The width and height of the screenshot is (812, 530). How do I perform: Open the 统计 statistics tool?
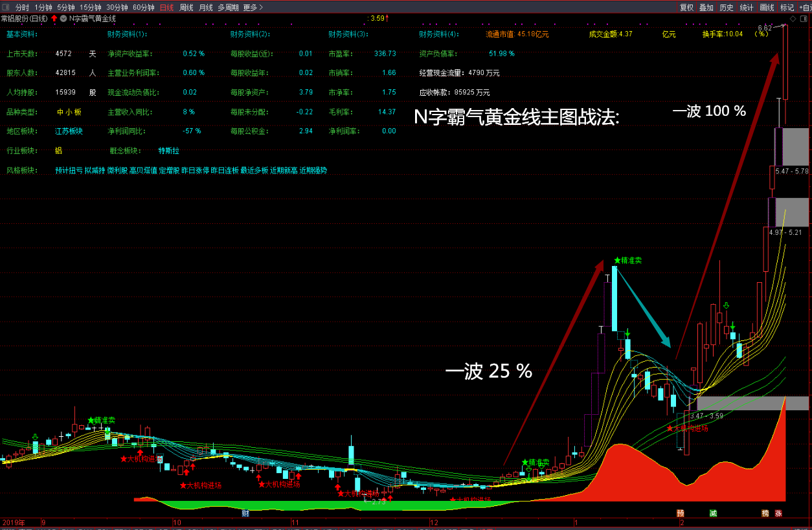pyautogui.click(x=747, y=8)
